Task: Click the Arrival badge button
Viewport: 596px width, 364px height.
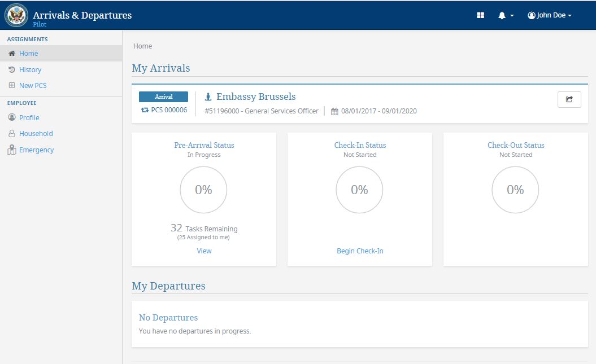Action: click(x=163, y=97)
